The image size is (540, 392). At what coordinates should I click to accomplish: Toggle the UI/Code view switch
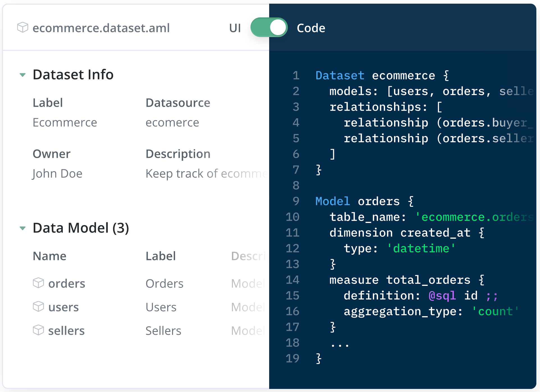[x=269, y=28]
